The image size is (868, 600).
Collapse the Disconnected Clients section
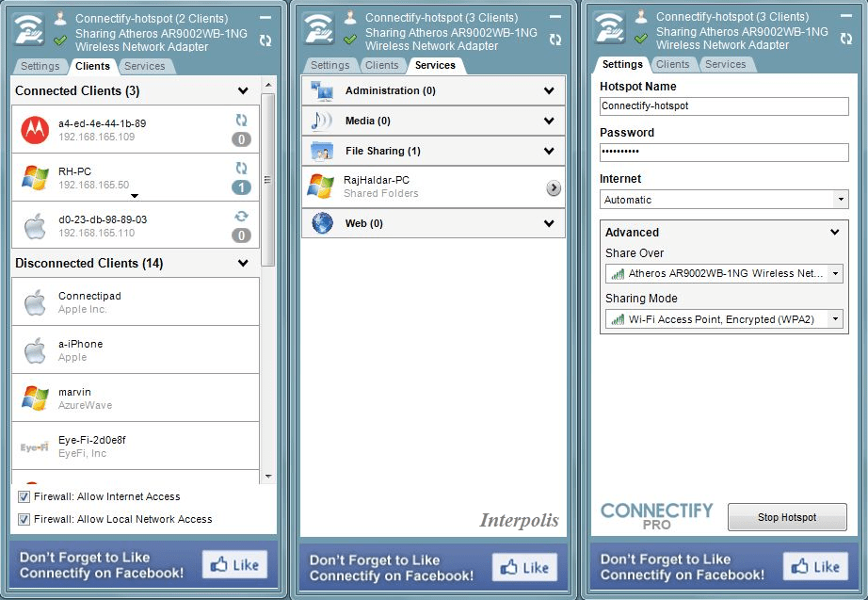(243, 263)
